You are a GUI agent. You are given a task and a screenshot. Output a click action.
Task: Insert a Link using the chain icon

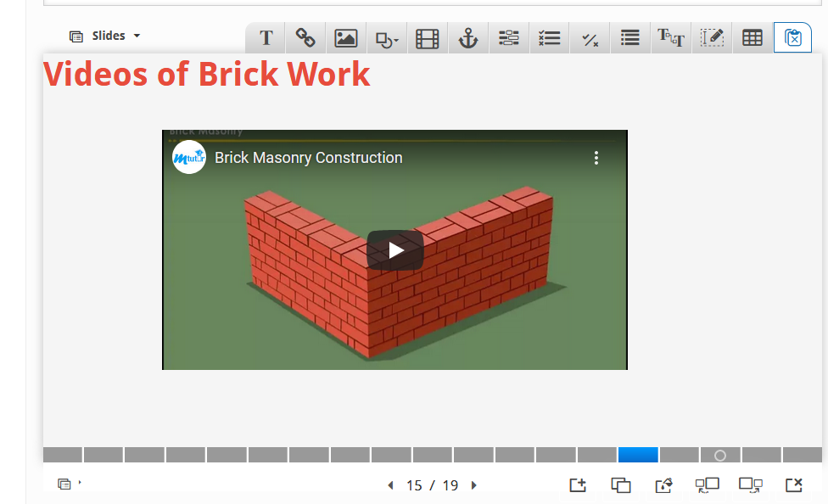click(x=305, y=38)
